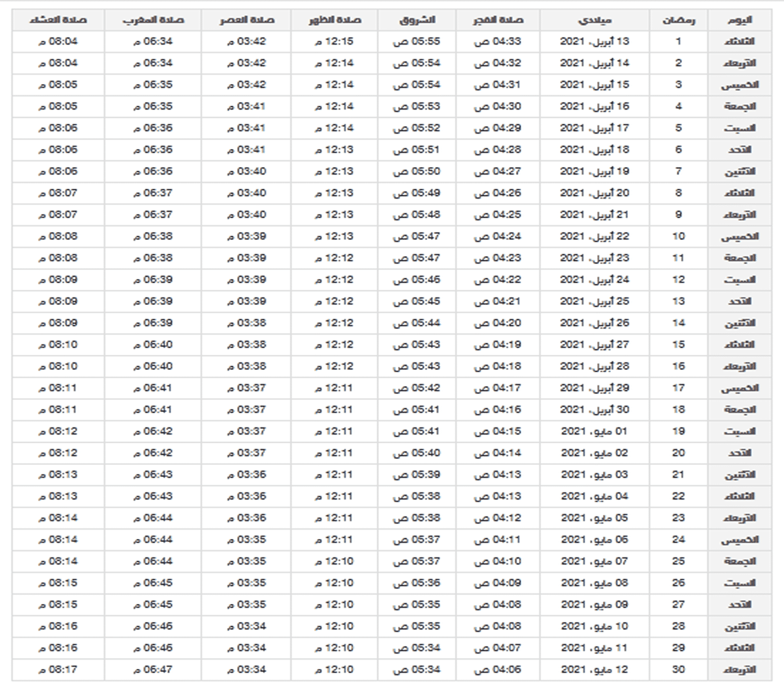Select sunrise time 05:55 ص

(x=417, y=42)
